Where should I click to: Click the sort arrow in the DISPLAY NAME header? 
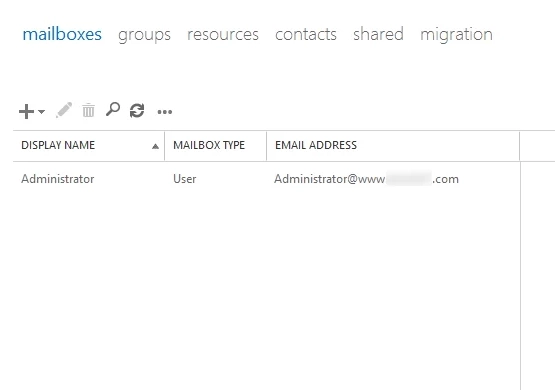(x=155, y=147)
